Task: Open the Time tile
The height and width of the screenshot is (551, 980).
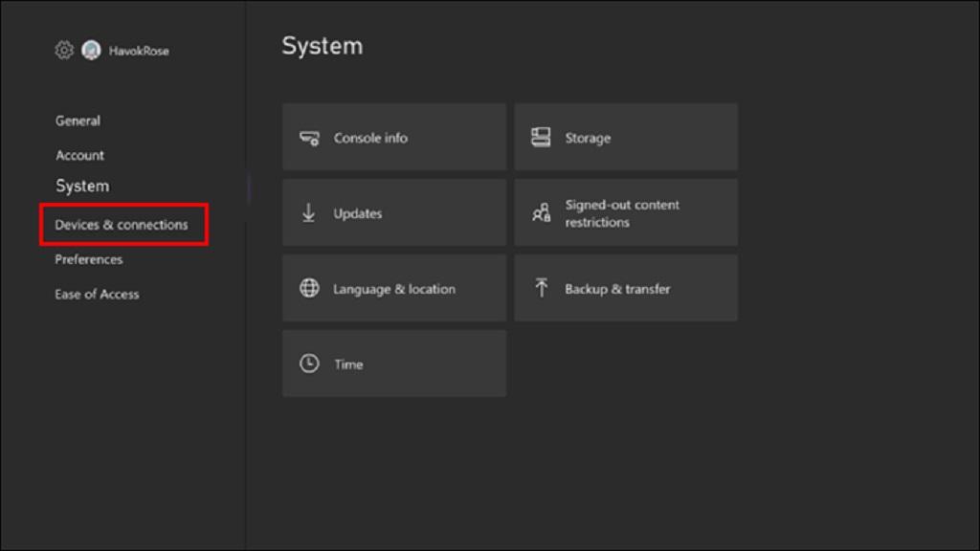Action: click(x=393, y=364)
